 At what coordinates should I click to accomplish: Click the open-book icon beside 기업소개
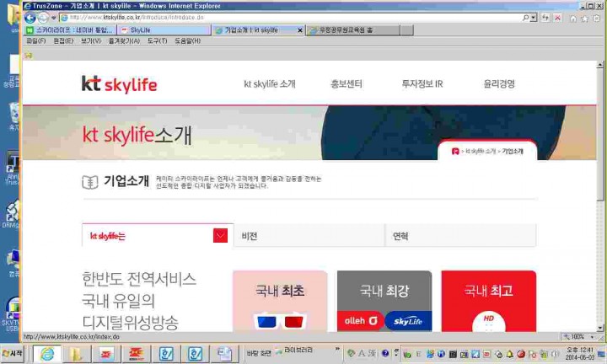[90, 182]
